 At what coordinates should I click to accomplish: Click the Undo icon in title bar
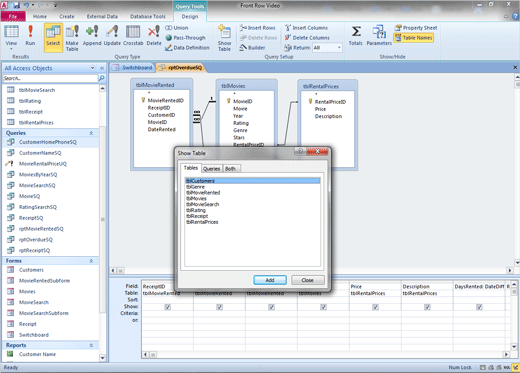pyautogui.click(x=26, y=5)
